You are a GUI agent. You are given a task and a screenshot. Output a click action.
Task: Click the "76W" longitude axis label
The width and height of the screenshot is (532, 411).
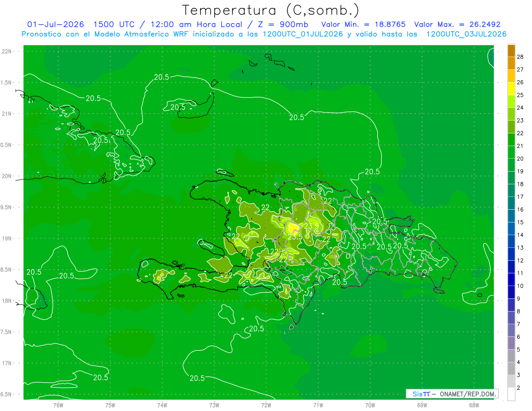click(59, 405)
